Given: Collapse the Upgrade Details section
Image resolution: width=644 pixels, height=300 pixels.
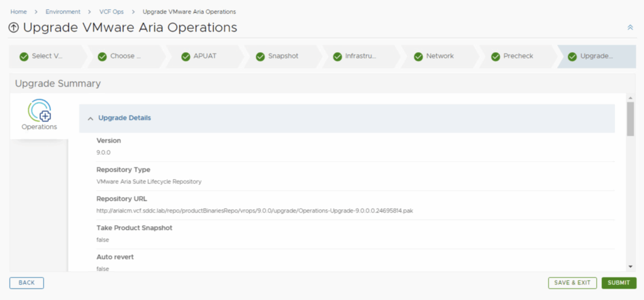Looking at the screenshot, I should coord(91,118).
